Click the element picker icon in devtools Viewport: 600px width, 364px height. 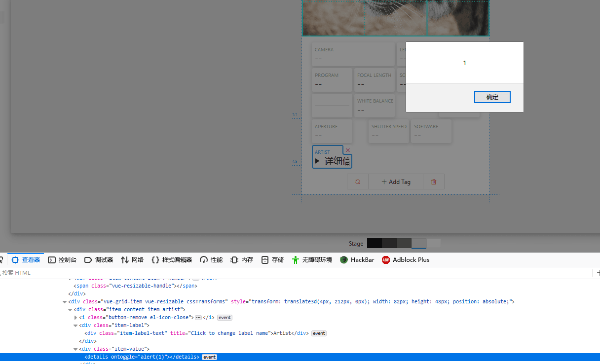point(1,260)
